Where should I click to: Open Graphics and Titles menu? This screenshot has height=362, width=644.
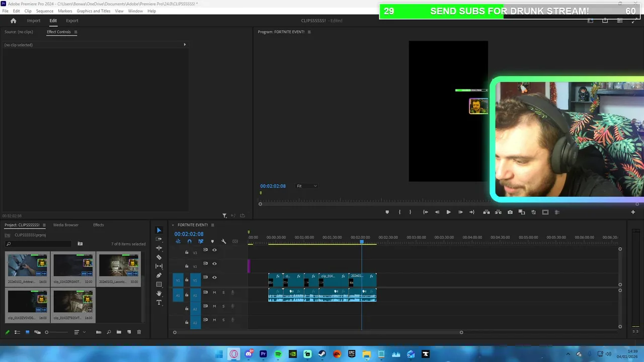coord(94,11)
